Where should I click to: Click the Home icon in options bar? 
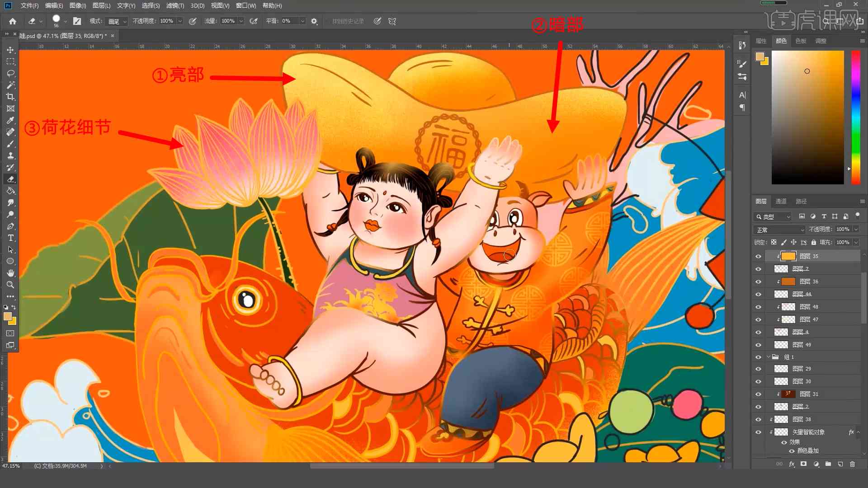(13, 21)
